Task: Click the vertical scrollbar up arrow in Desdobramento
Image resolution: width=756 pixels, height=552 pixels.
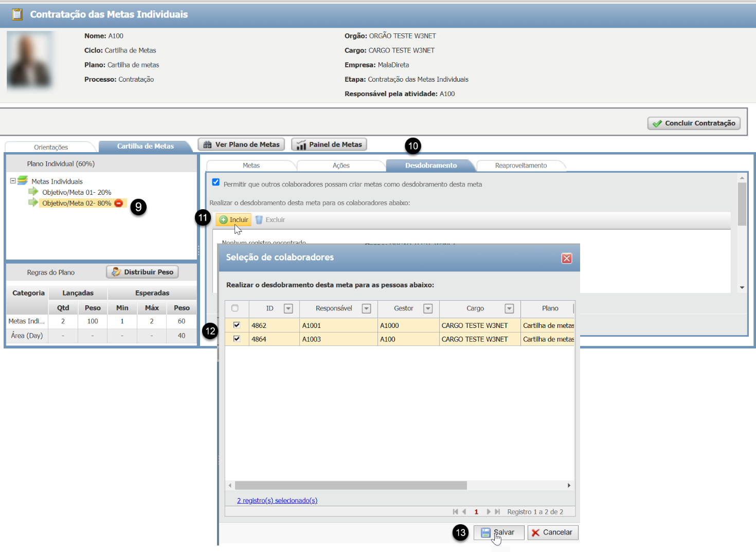Action: pos(742,178)
